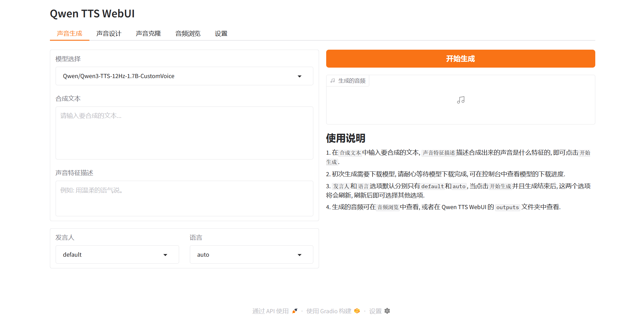
Task: Click the 模型选择 label
Action: coord(68,59)
